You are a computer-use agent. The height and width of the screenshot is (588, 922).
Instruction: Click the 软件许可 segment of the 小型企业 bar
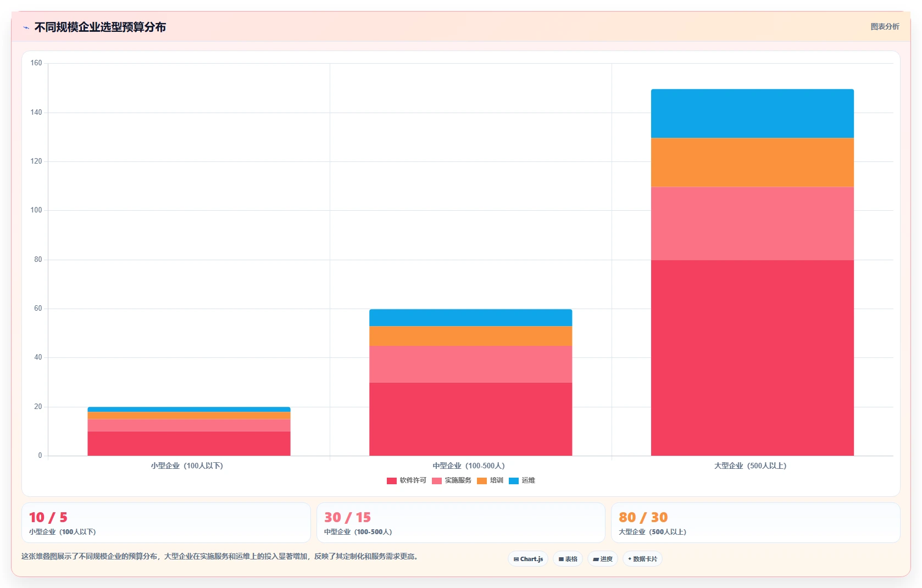(x=189, y=444)
